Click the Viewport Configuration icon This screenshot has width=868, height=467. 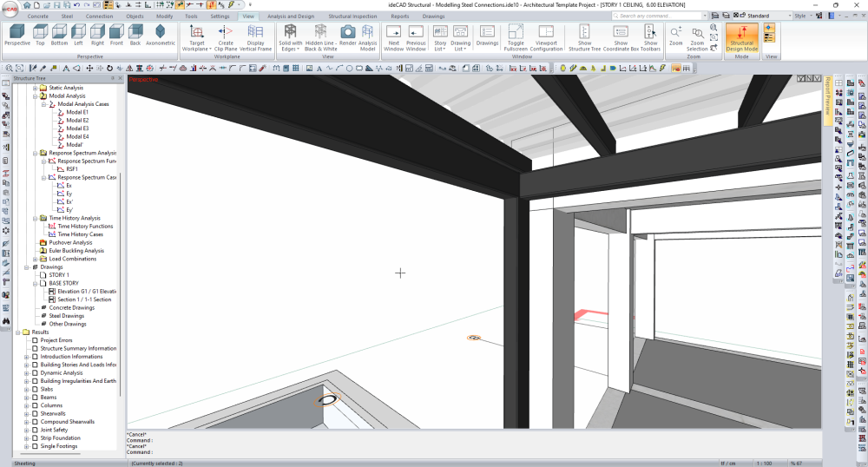[x=546, y=34]
